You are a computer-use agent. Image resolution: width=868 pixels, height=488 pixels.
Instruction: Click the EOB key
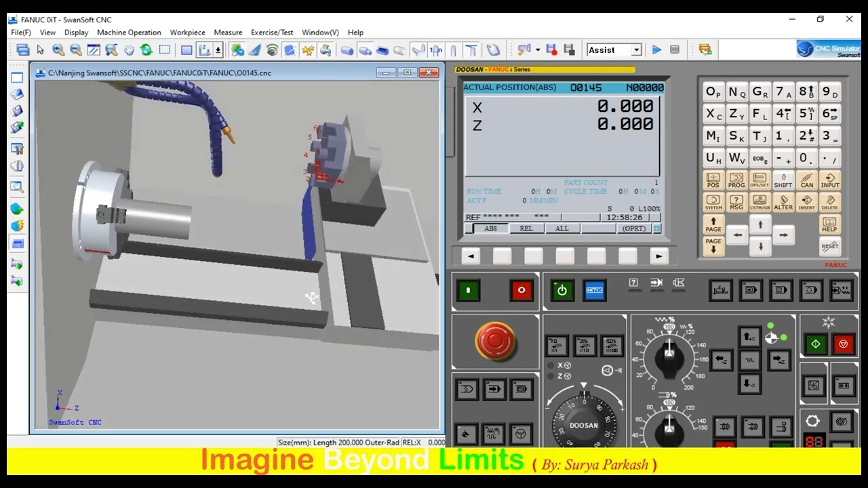pos(759,158)
